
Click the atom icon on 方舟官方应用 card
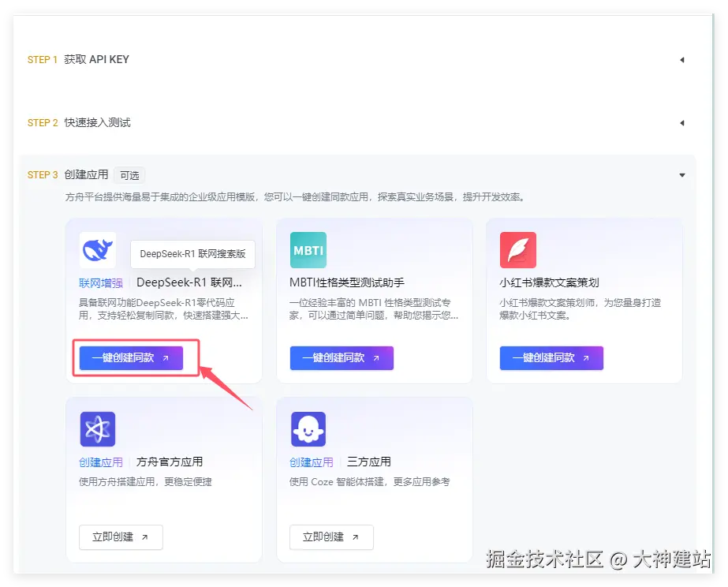pyautogui.click(x=98, y=430)
